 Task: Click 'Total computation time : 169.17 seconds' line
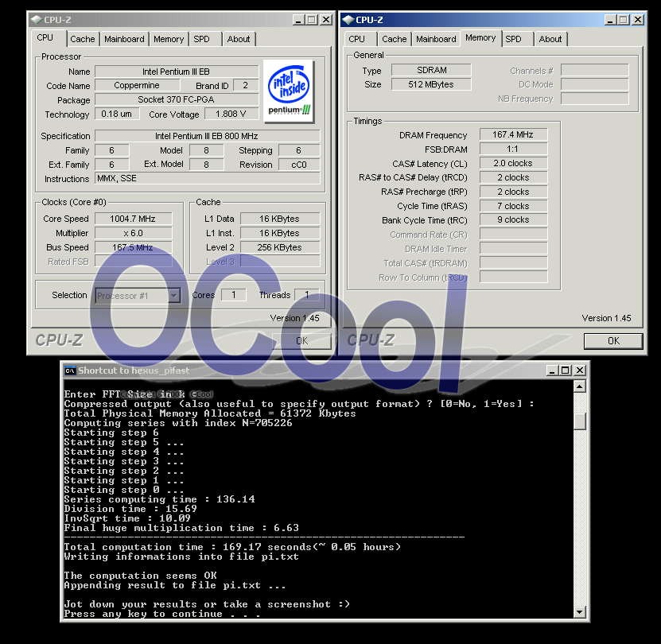click(232, 547)
